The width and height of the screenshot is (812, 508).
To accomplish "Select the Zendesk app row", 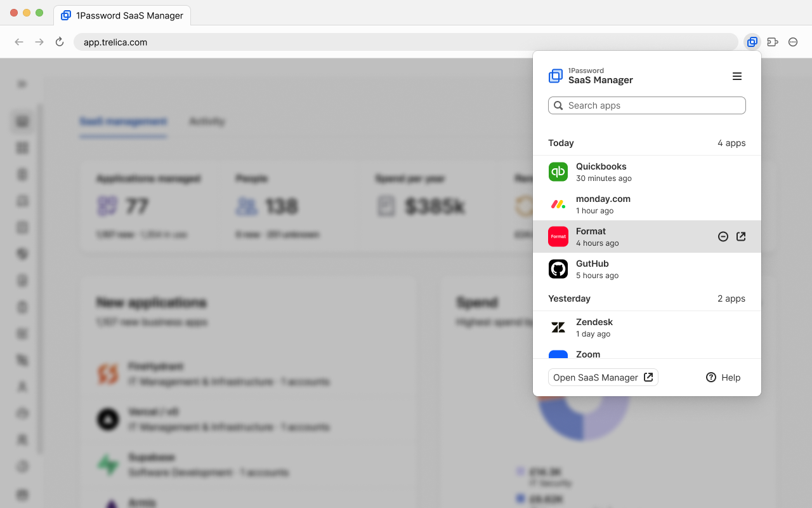I will (646, 327).
